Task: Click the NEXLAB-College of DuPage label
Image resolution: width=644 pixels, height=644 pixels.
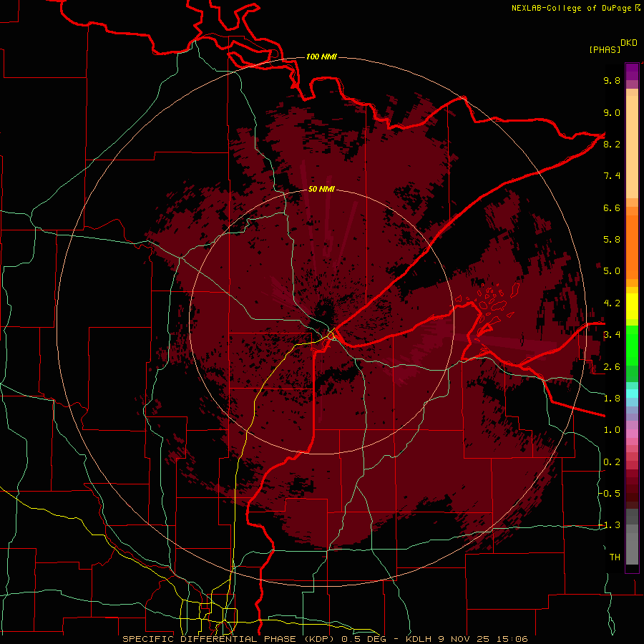Action: pyautogui.click(x=571, y=8)
